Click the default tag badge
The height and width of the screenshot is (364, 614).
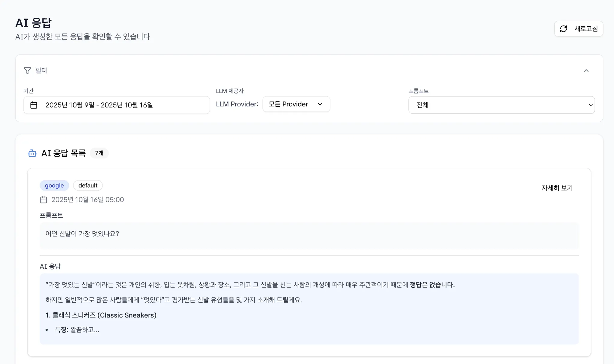[x=88, y=185]
